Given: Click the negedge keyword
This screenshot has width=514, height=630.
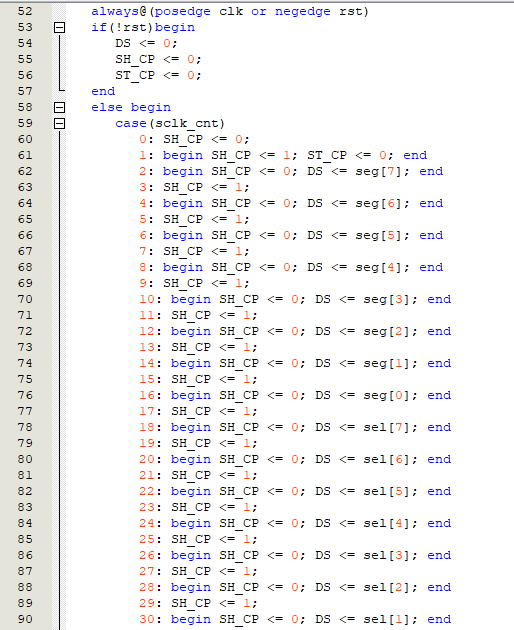Looking at the screenshot, I should click(303, 11).
